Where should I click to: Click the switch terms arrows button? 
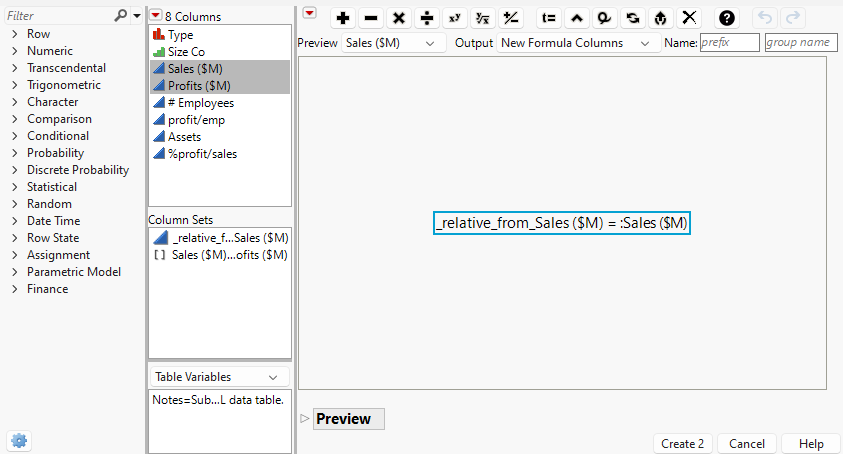coord(633,18)
